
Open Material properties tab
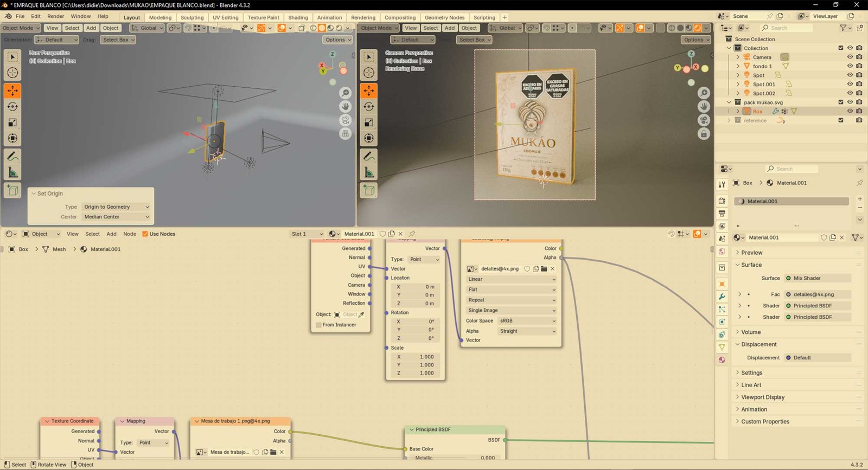(x=722, y=360)
